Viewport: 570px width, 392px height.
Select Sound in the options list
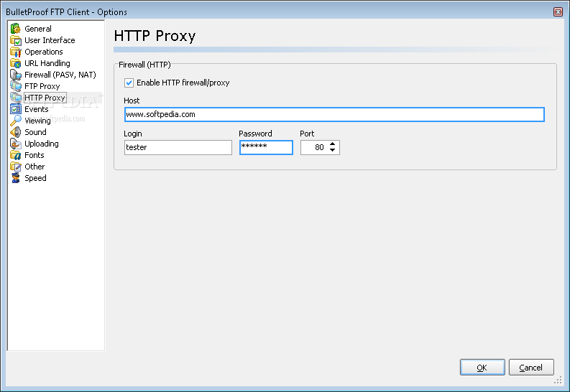pos(35,132)
